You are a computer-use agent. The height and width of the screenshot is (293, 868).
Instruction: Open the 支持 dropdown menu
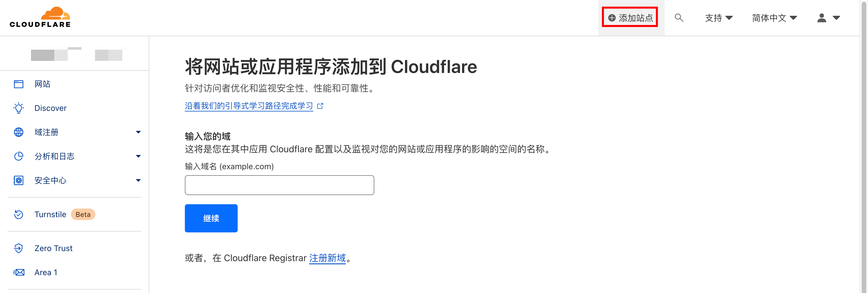click(719, 18)
